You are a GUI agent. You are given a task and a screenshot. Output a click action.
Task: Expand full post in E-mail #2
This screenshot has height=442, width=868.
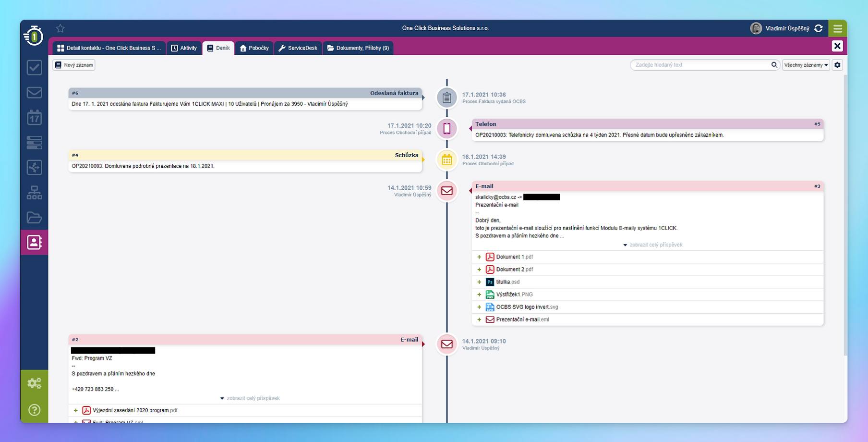coord(250,398)
